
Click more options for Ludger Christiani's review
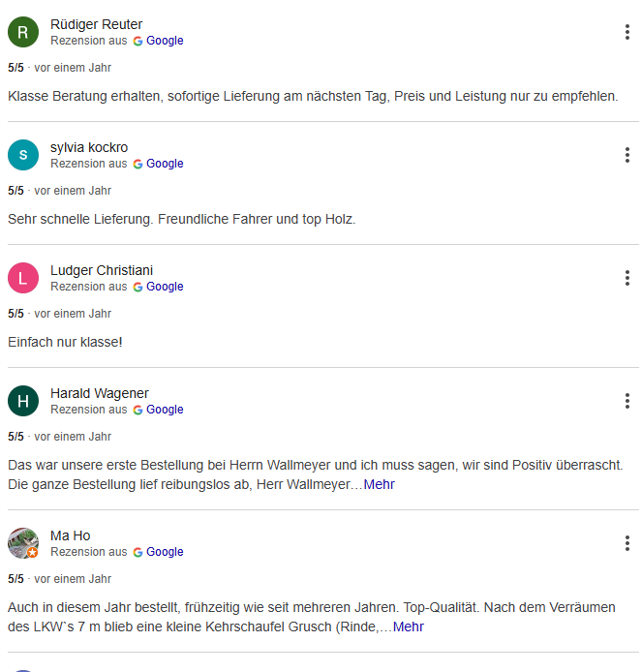tap(627, 278)
